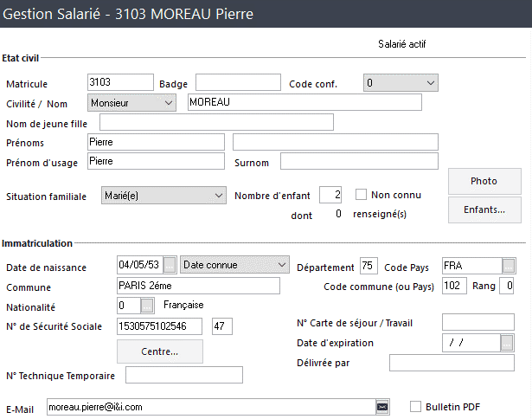Enable the Non connu checkbox
Image resolution: width=532 pixels, height=419 pixels.
[361, 195]
